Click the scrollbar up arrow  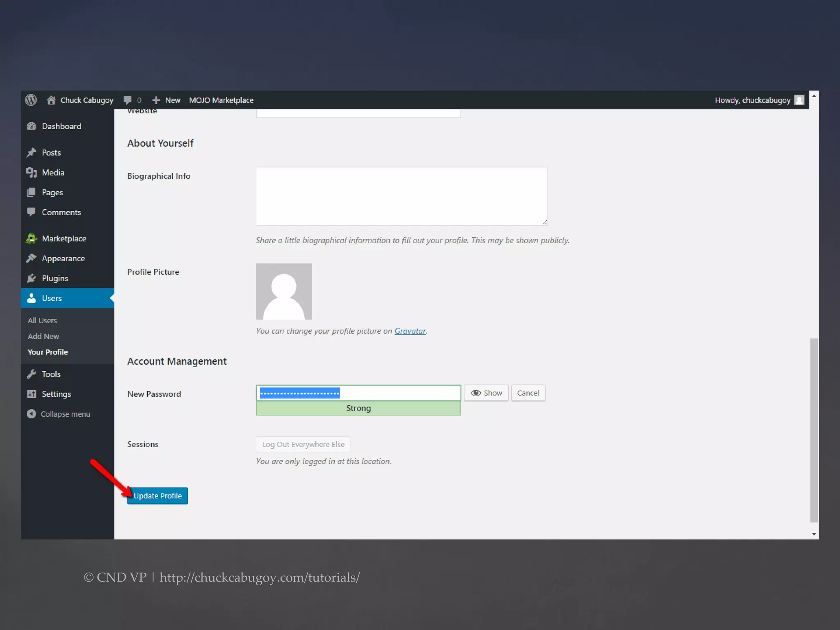coord(814,96)
